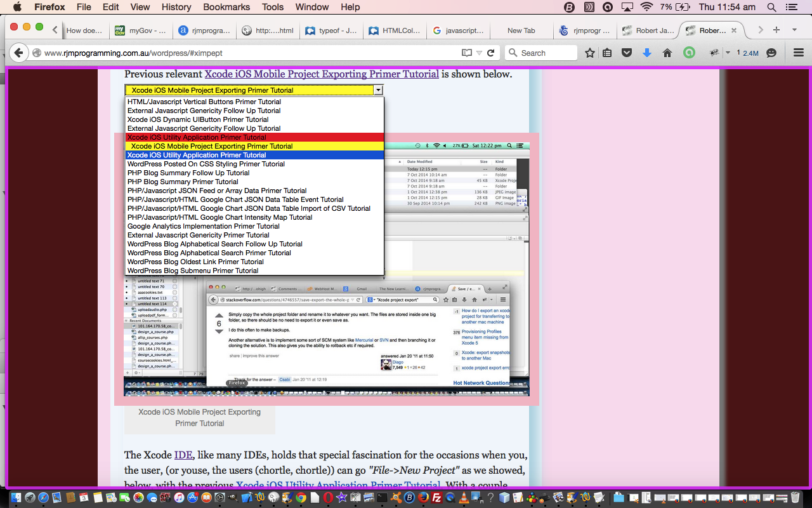Open the Downloads arrow panel

coord(647,53)
